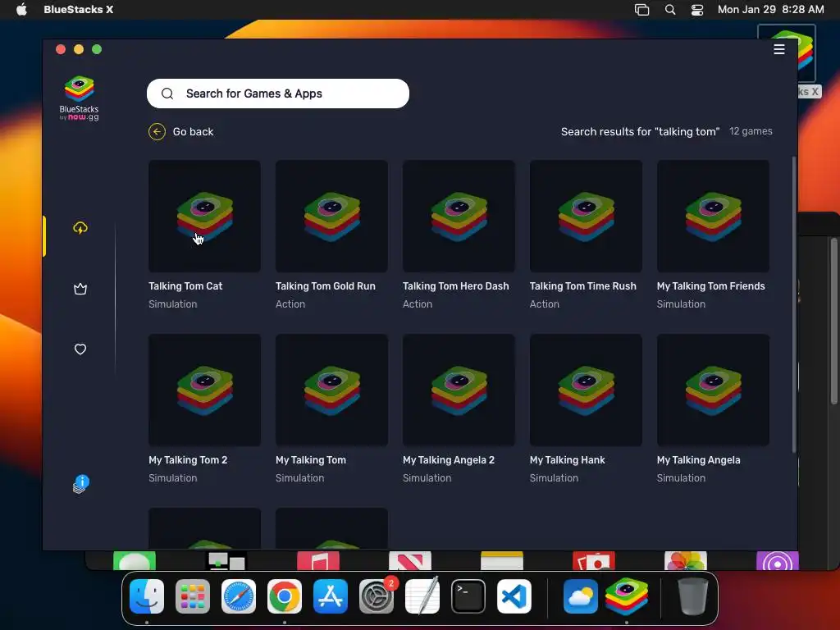Open Control Center in menu bar
Image resolution: width=840 pixels, height=630 pixels.
[697, 10]
